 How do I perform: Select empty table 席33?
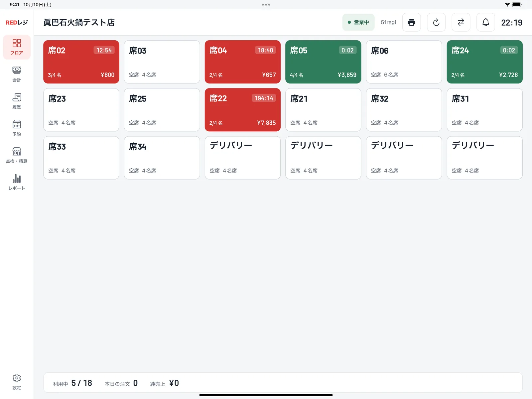pyautogui.click(x=81, y=158)
